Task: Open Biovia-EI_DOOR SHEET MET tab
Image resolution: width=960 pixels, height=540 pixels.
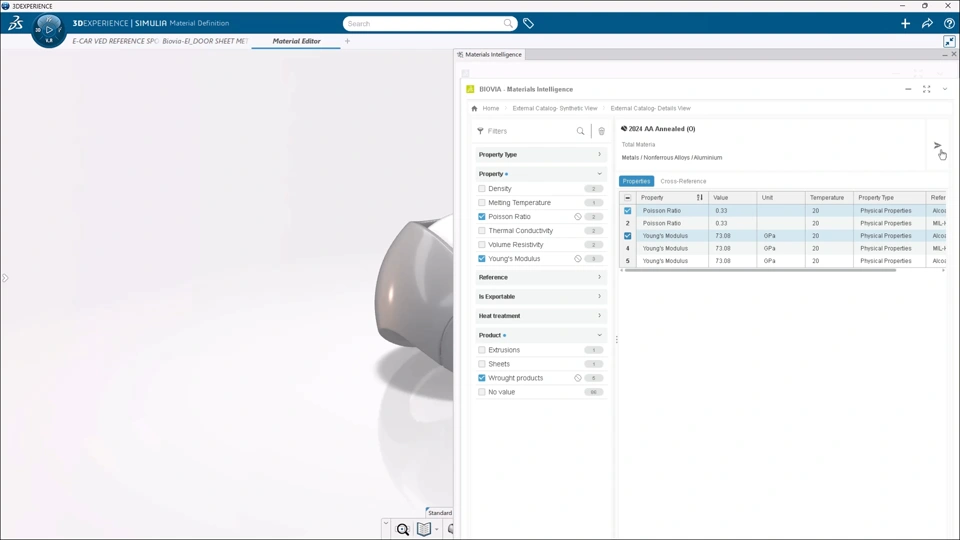Action: pos(205,41)
